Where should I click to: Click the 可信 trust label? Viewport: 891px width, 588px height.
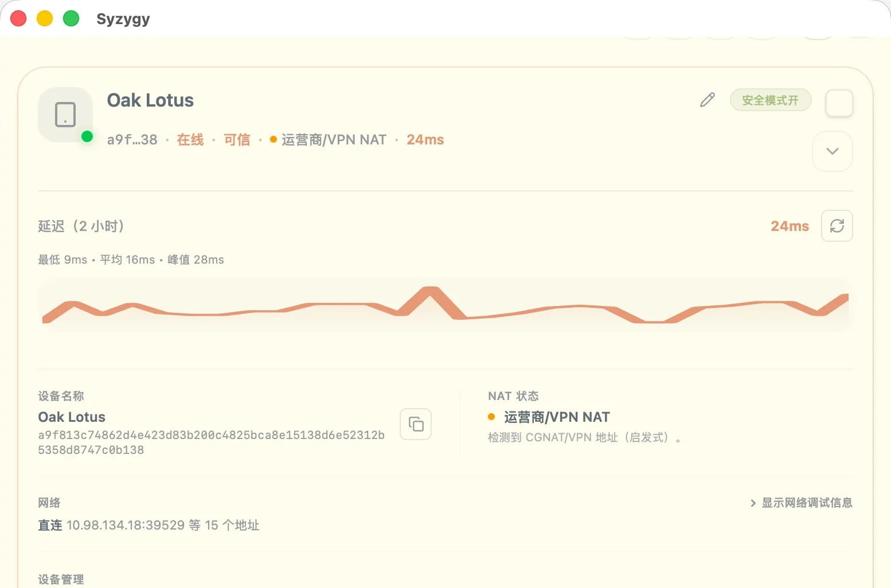pos(237,140)
